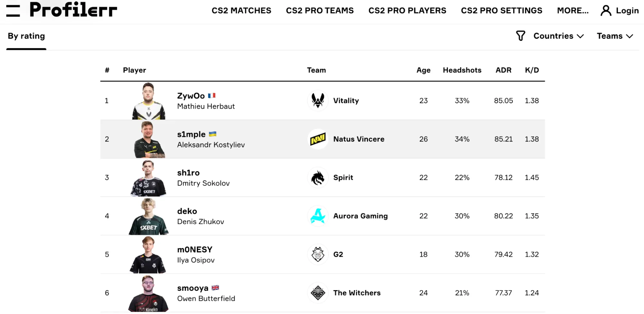Open CS2 PRO TEAMS page
The height and width of the screenshot is (314, 644).
[320, 11]
